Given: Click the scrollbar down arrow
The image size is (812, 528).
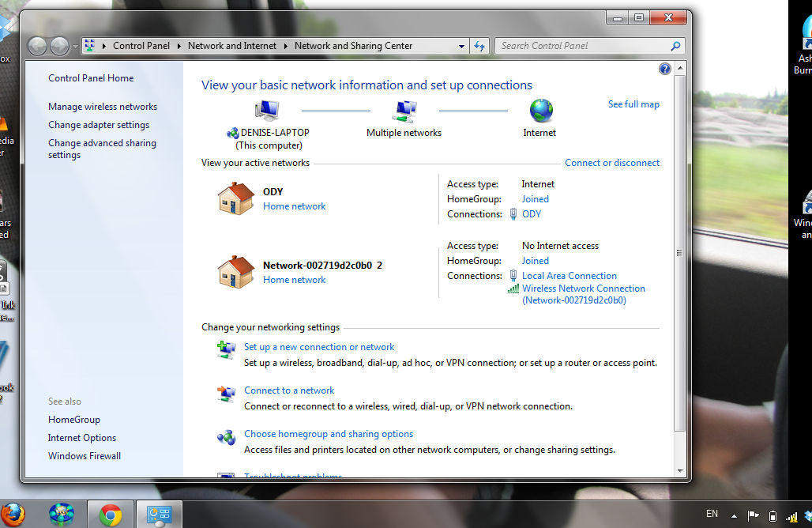Looking at the screenshot, I should (680, 471).
